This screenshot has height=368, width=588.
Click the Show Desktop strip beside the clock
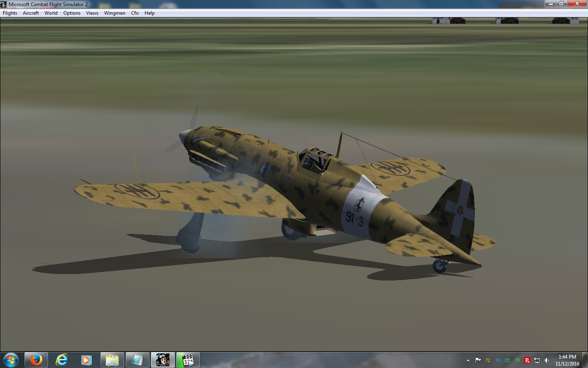tap(585, 360)
